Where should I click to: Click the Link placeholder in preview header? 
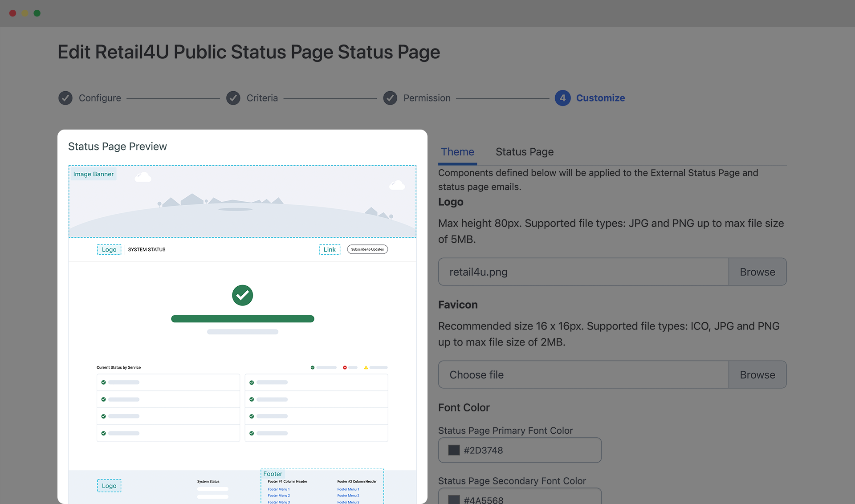[x=330, y=249]
